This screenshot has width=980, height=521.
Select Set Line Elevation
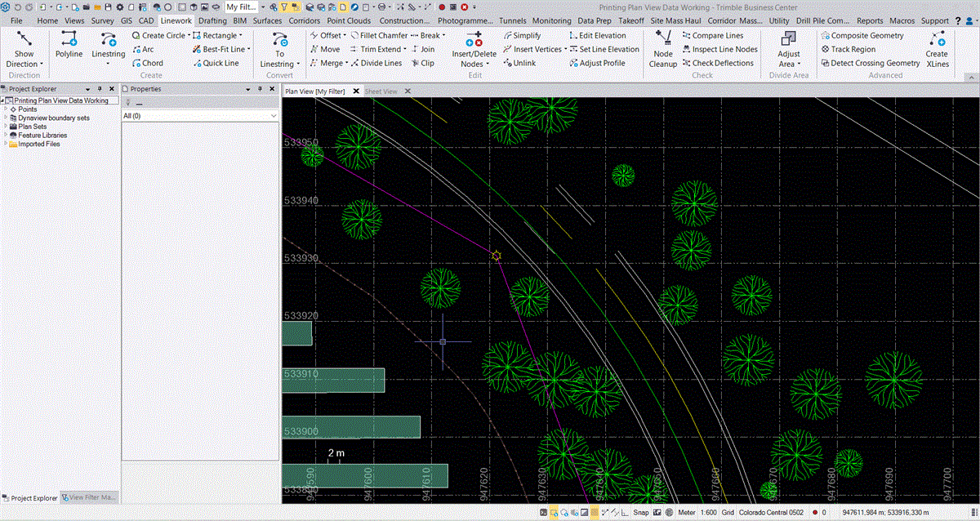point(604,49)
